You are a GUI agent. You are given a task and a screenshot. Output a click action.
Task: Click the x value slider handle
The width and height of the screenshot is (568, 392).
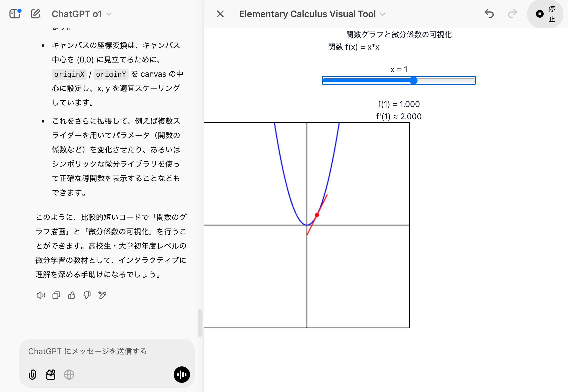point(414,80)
